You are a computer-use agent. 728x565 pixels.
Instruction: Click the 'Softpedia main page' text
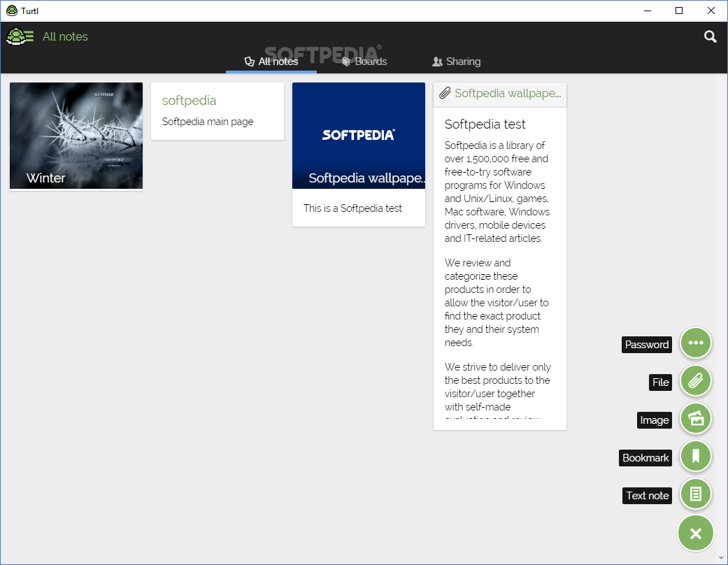[208, 122]
